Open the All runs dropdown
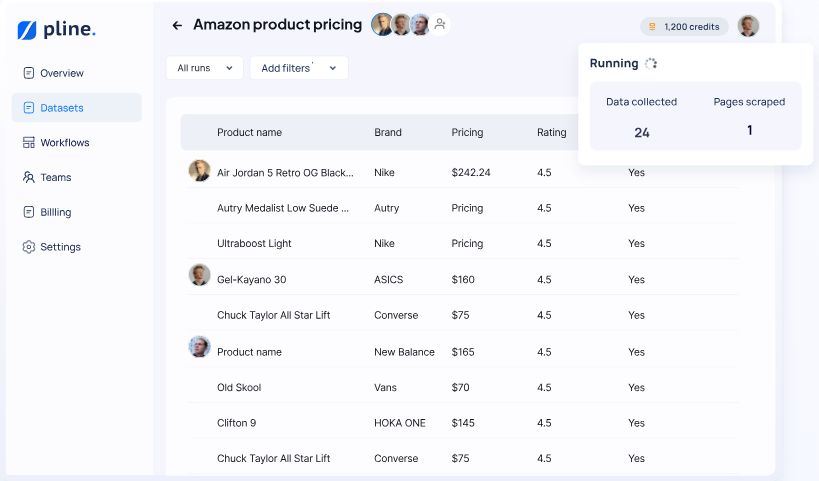This screenshot has height=481, width=819. click(x=204, y=68)
